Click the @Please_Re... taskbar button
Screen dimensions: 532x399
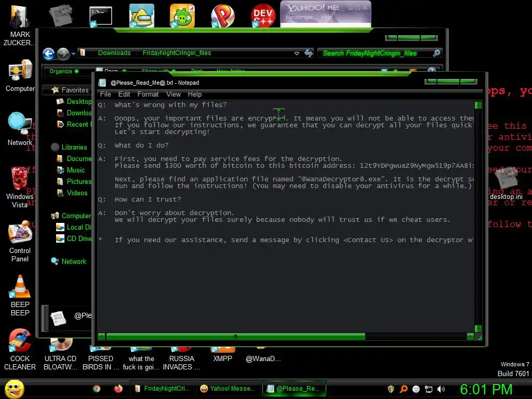294,389
